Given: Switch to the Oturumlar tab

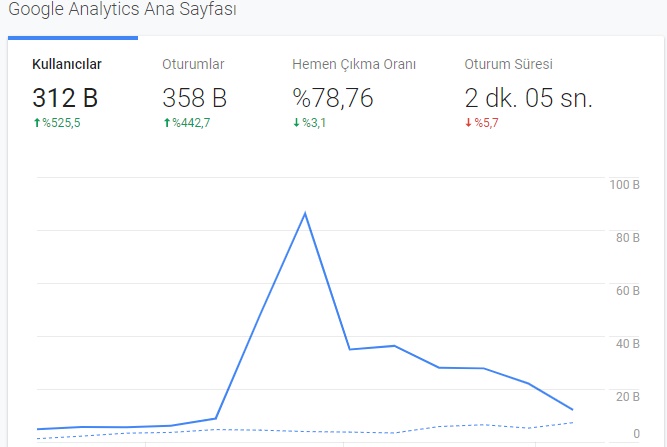Looking at the screenshot, I should coord(193,64).
